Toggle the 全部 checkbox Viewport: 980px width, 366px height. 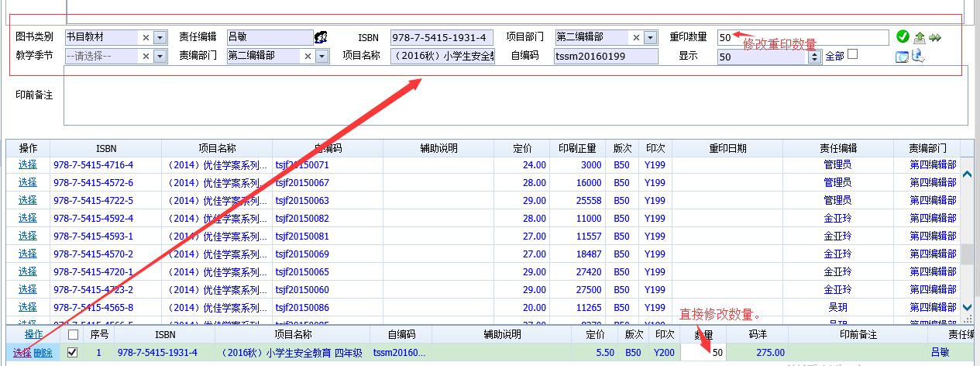pyautogui.click(x=853, y=54)
